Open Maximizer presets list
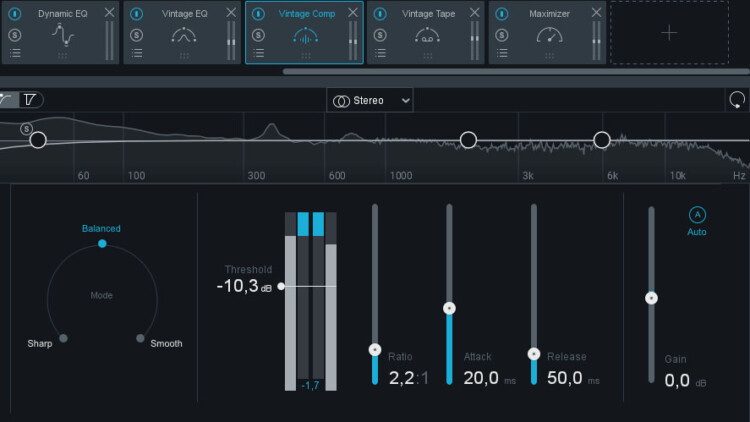This screenshot has width=750, height=422. coord(502,53)
